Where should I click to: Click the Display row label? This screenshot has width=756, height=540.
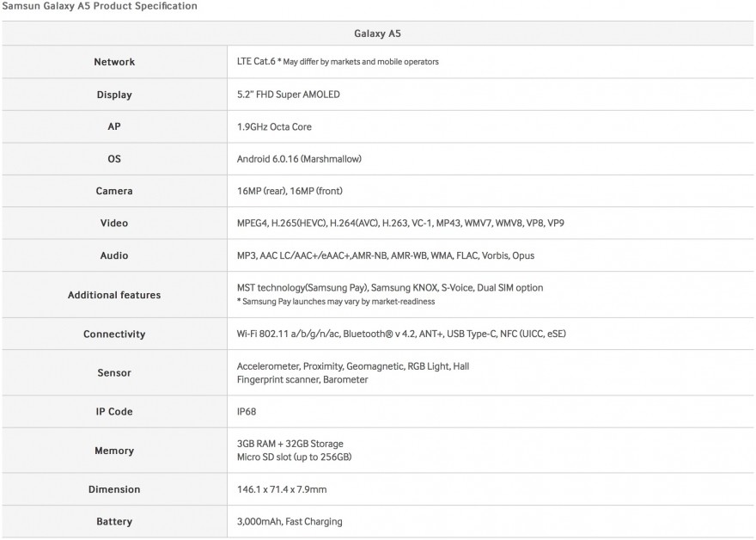(x=114, y=95)
